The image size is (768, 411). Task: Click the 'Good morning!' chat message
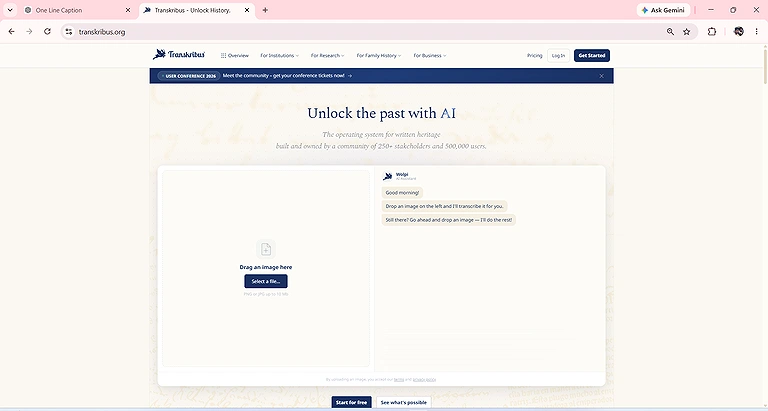(x=402, y=193)
